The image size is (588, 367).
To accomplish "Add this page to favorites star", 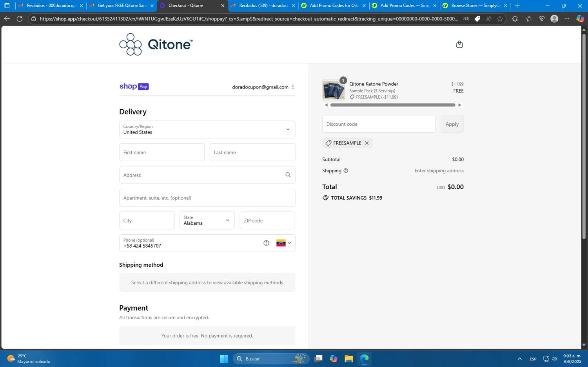I will click(x=500, y=19).
